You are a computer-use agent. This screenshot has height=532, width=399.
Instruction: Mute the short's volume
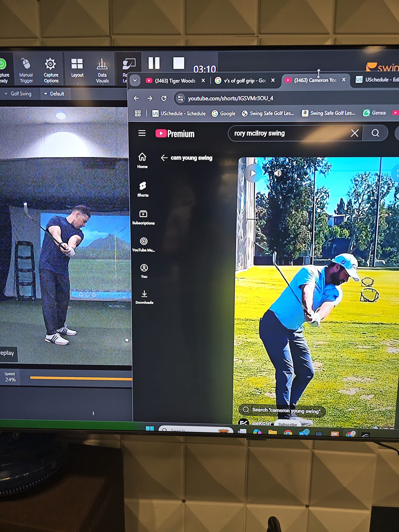278,173
